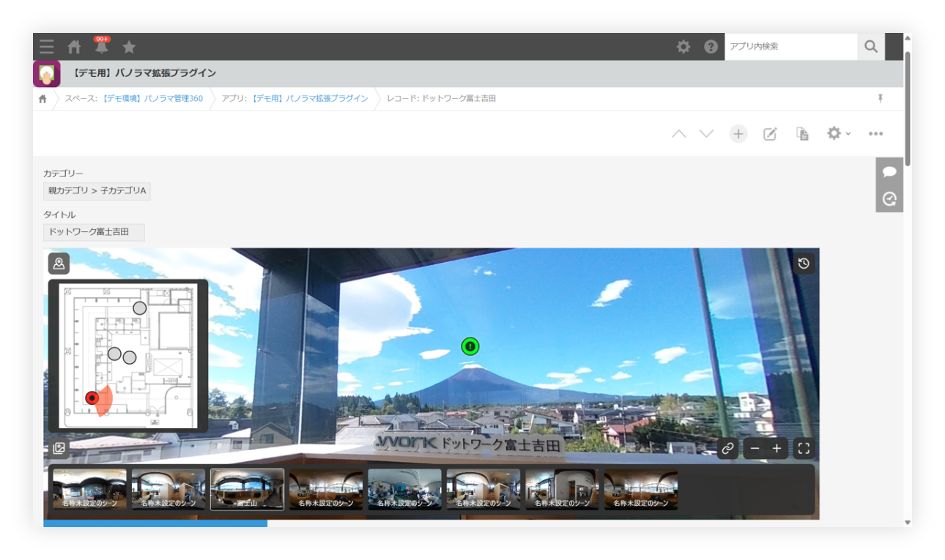Open the record toolbar gear dropdown
The image size is (945, 560).
(838, 133)
